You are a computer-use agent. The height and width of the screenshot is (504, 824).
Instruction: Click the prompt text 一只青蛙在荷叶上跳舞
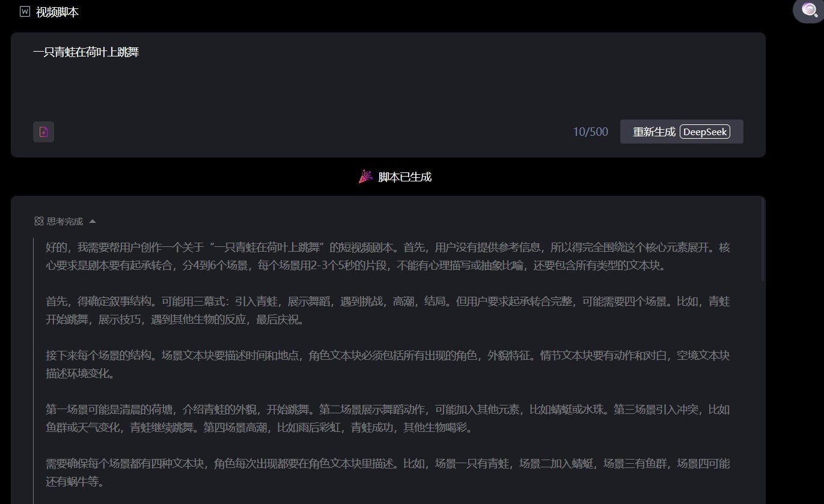(x=86, y=52)
